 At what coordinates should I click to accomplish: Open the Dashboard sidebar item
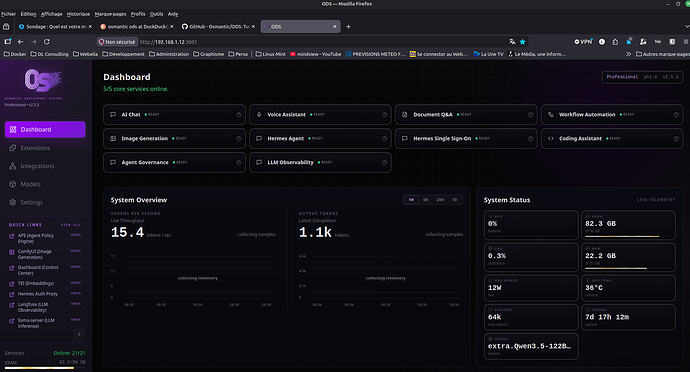(x=45, y=129)
